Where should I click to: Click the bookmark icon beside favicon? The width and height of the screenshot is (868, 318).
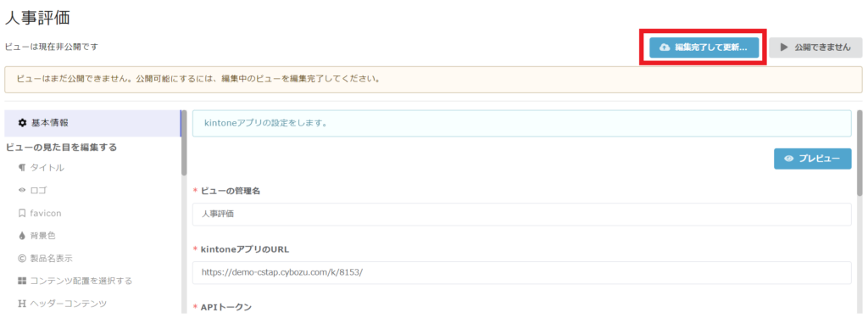[x=22, y=213]
